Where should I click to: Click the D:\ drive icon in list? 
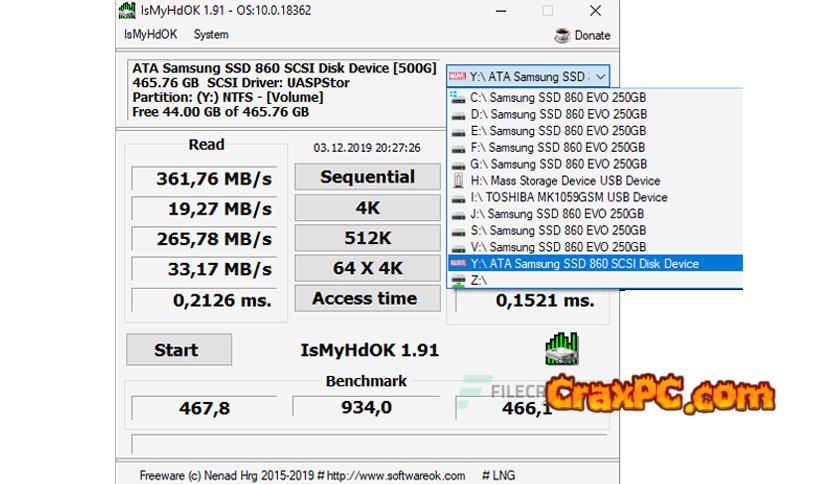[x=458, y=116]
